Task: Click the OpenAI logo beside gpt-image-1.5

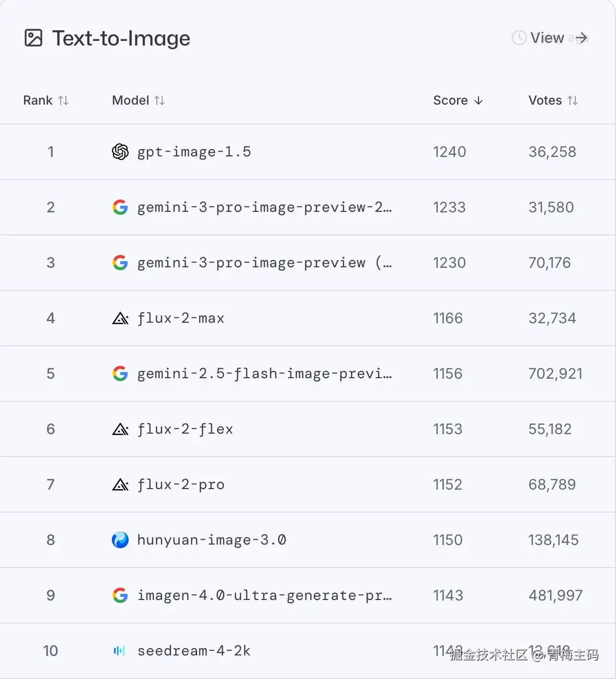Action: (120, 152)
